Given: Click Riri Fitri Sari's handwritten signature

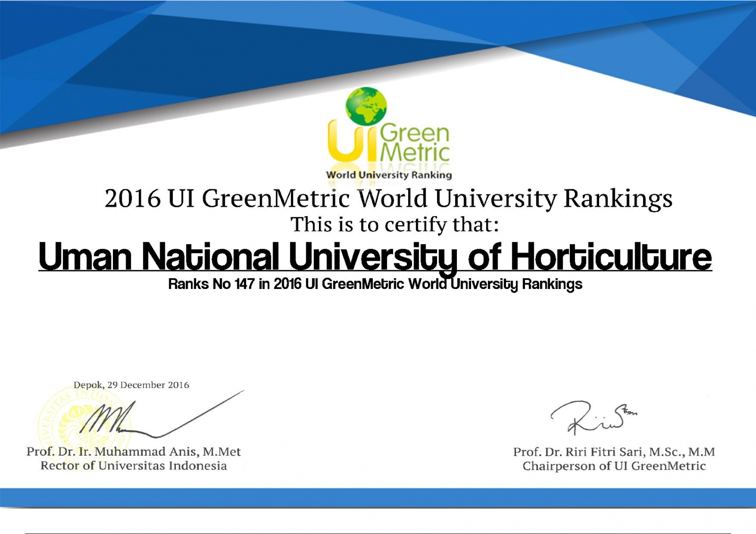Looking at the screenshot, I should tap(593, 417).
